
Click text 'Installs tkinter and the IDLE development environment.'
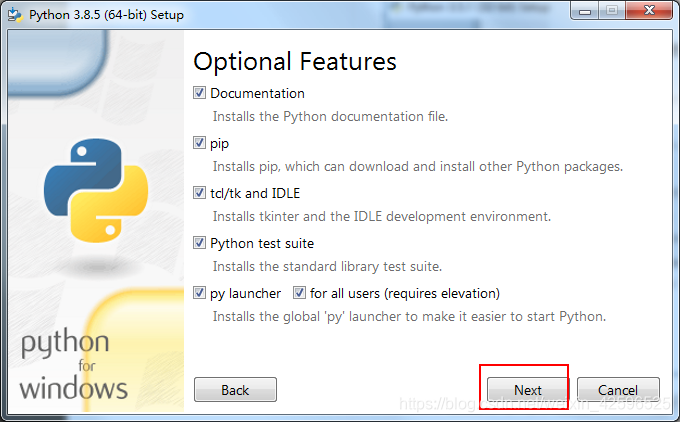coord(382,216)
